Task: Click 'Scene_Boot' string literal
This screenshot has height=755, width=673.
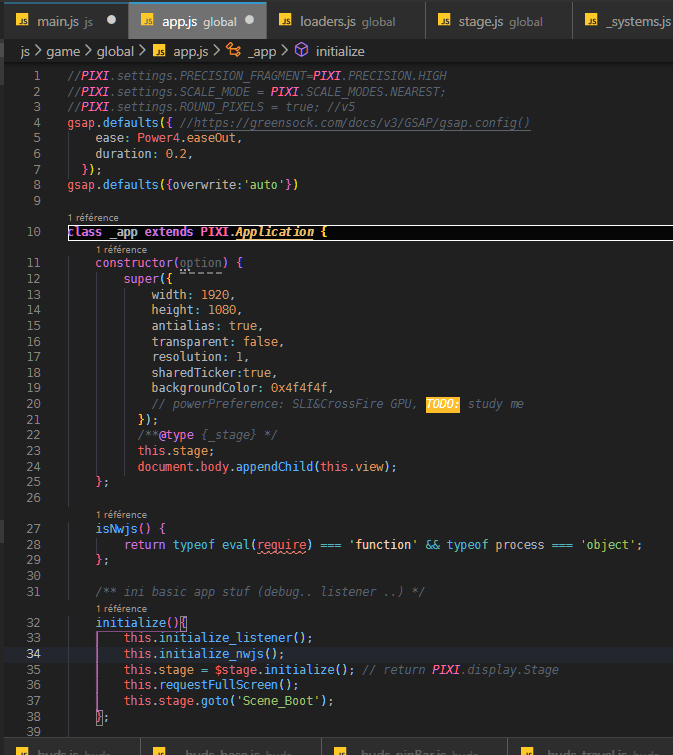Action: [x=278, y=701]
